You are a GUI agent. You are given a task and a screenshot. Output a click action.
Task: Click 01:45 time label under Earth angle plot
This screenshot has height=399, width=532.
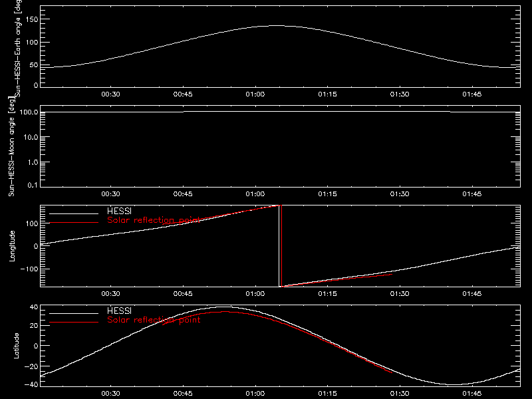click(x=472, y=94)
